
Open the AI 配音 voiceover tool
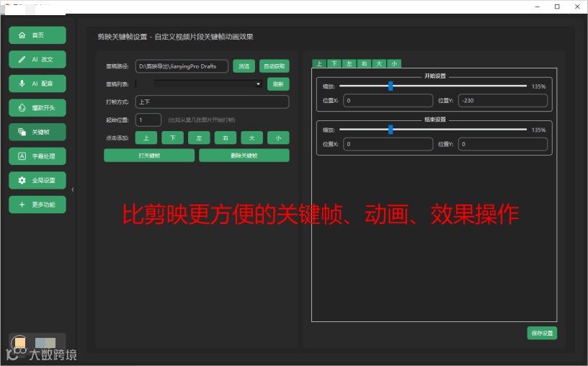coord(37,84)
